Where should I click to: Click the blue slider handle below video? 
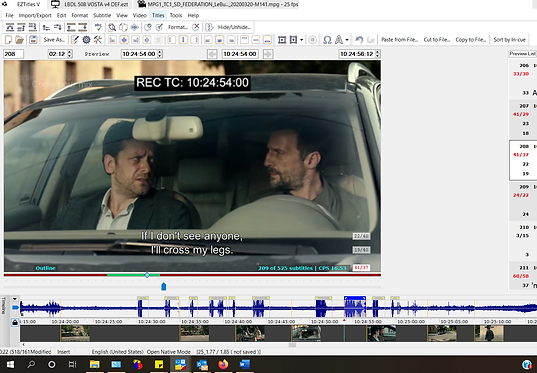[164, 286]
